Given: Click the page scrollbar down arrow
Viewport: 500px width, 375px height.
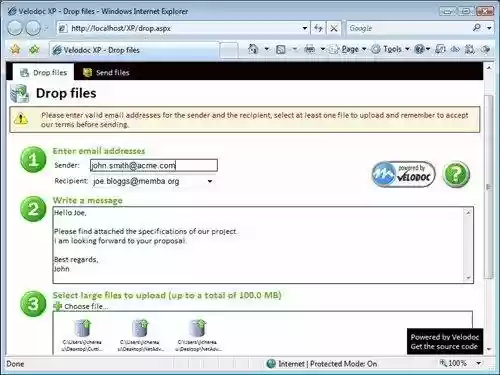Looking at the screenshot, I should [488, 349].
